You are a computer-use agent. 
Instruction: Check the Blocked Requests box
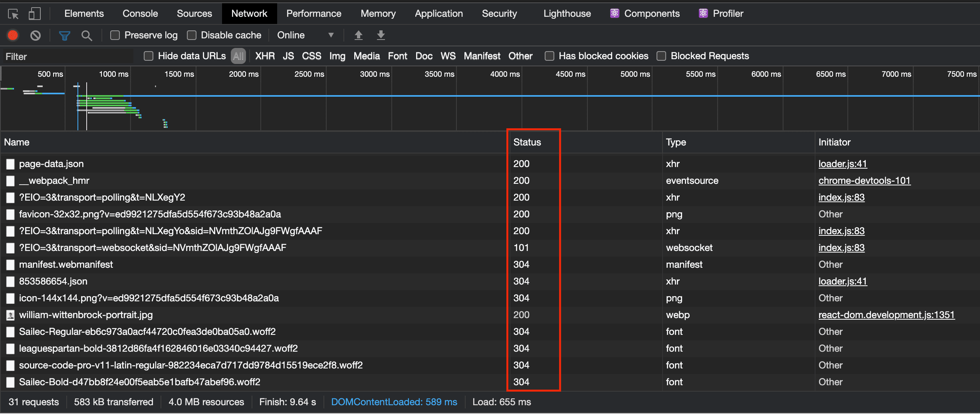click(x=661, y=56)
